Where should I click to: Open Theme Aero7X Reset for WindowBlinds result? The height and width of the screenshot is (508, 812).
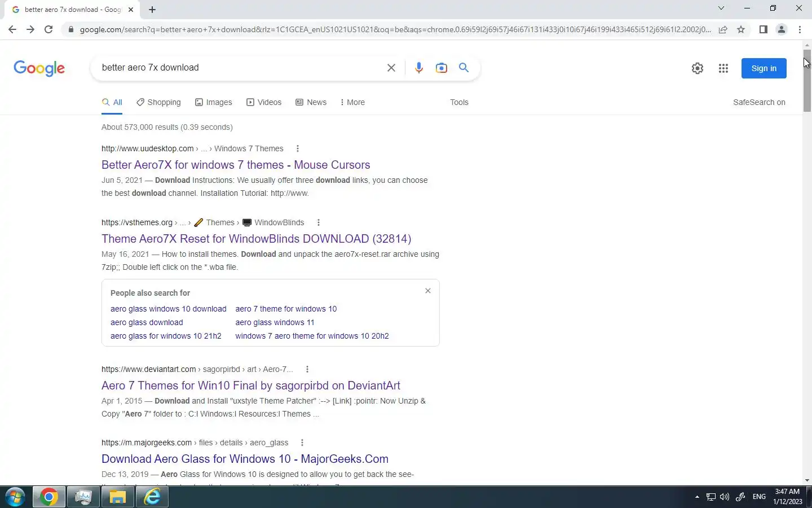click(x=256, y=239)
